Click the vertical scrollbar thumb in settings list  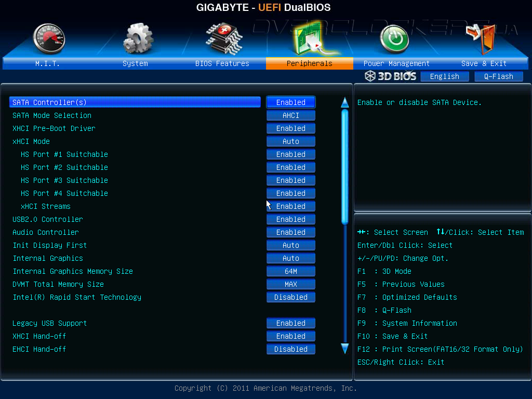pos(345,167)
